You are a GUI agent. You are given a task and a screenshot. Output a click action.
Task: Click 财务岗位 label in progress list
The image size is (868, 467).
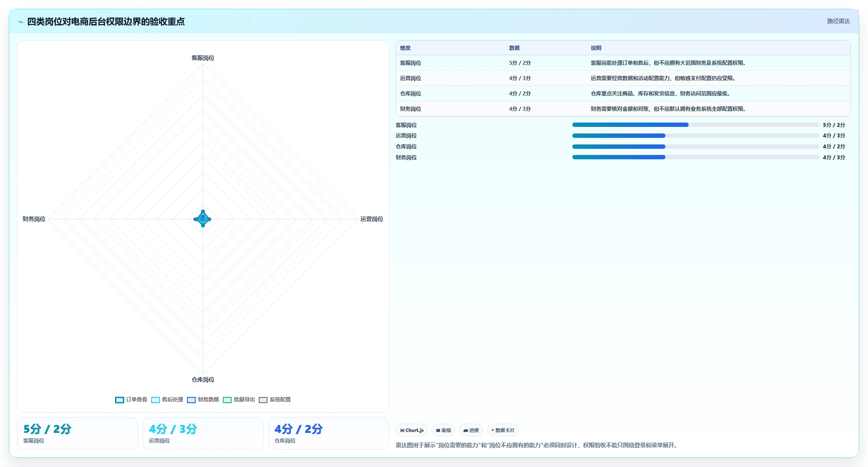[x=406, y=158]
